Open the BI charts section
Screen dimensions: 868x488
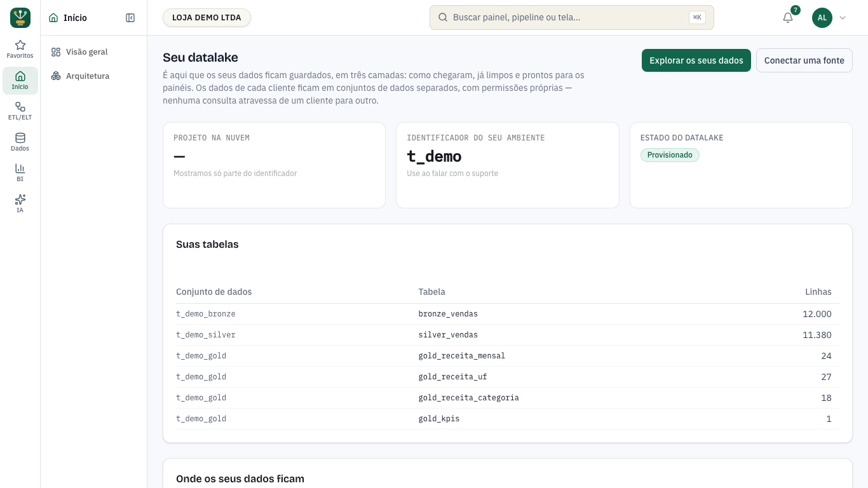20,173
